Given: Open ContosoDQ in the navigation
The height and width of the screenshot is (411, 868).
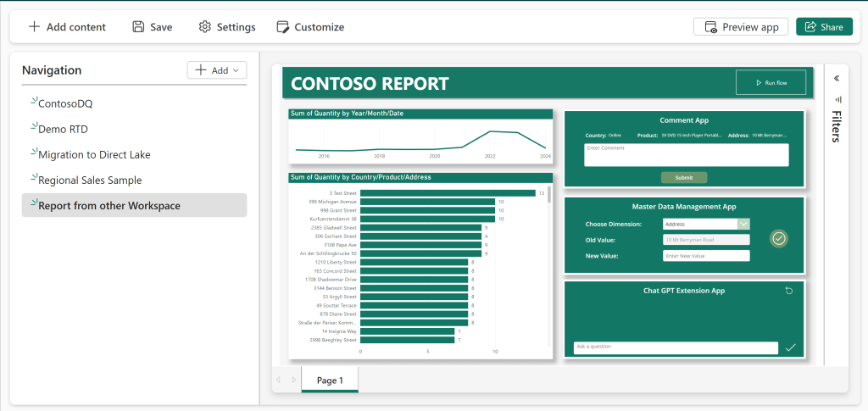Looking at the screenshot, I should [x=65, y=103].
